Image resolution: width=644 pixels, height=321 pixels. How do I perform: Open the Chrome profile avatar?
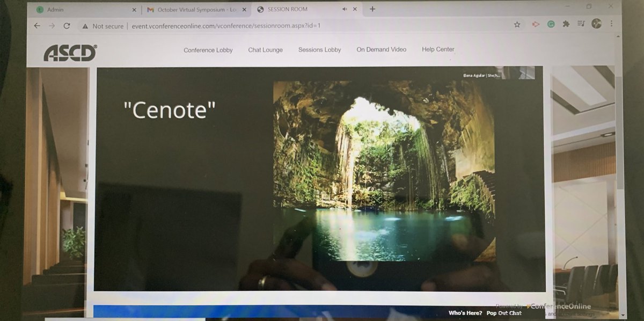pos(596,24)
